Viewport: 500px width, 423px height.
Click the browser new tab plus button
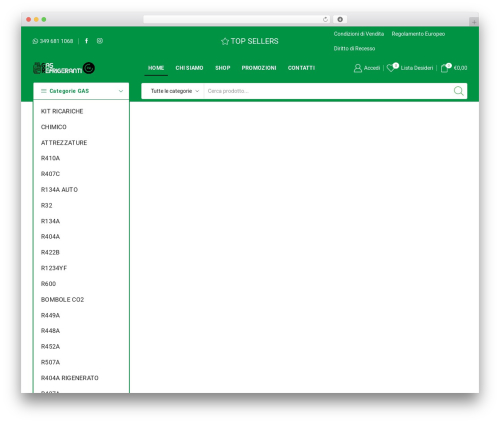(x=474, y=22)
